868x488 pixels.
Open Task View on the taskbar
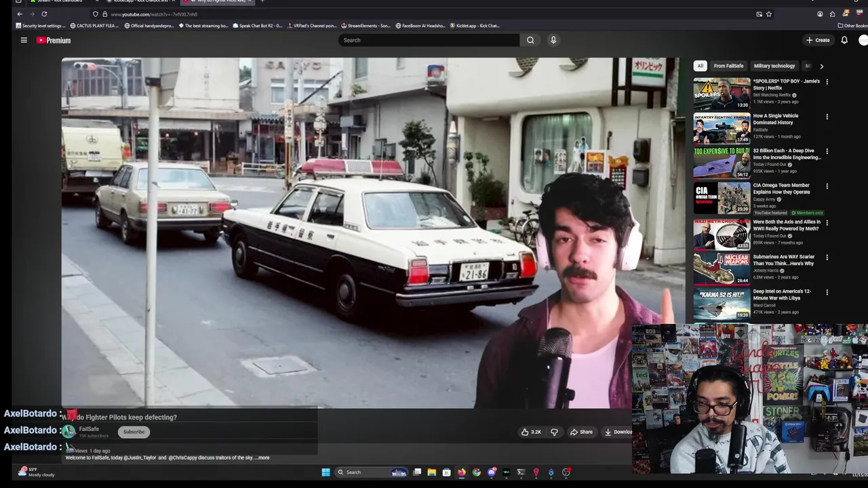coord(417,472)
